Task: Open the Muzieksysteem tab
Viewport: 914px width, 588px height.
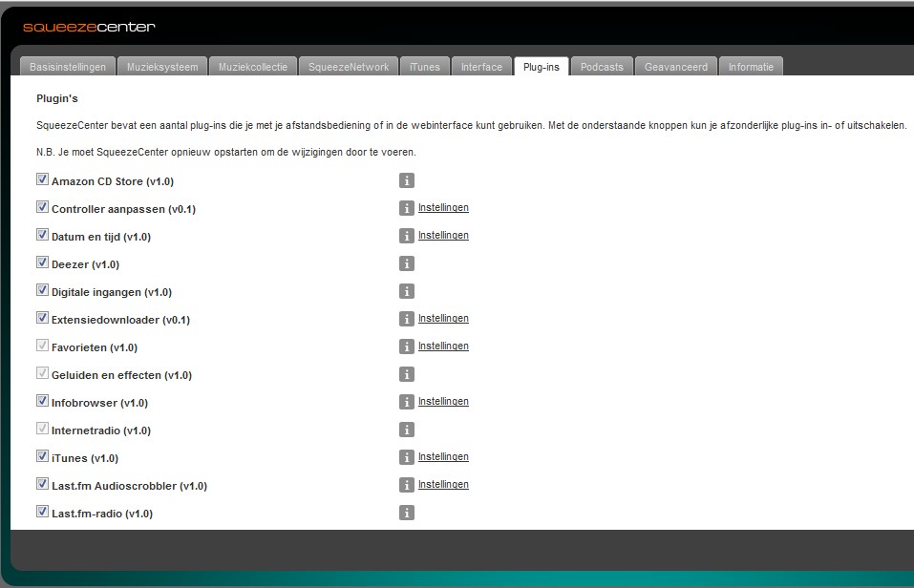Action: tap(162, 67)
